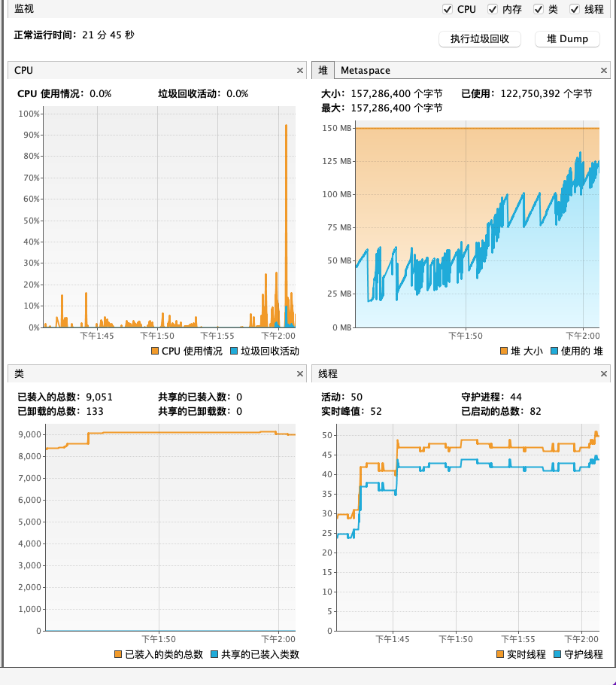This screenshot has height=685, width=616.
Task: Click the 线程 panel title
Action: [x=328, y=373]
